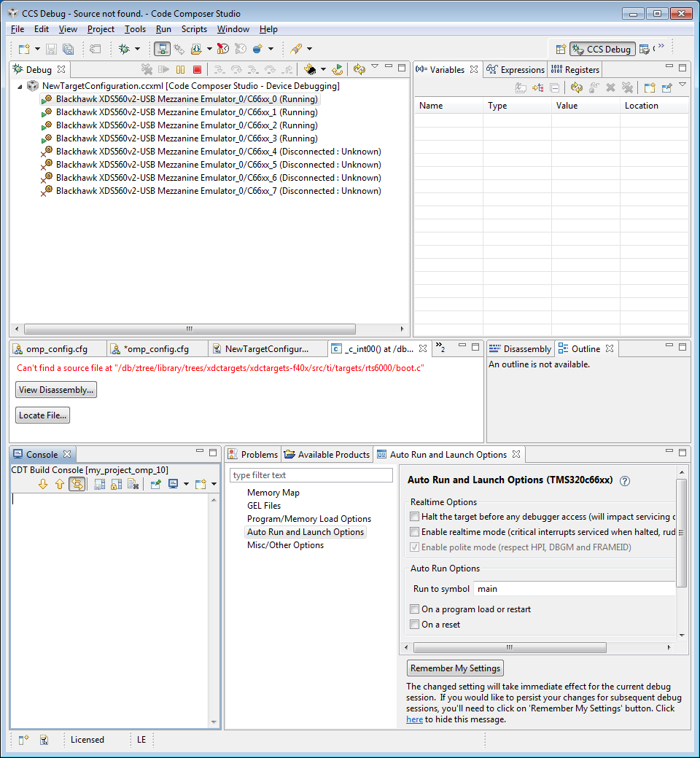700x758 pixels.
Task: Click the CPU Reset chip icon in Debug view
Action: [310, 70]
